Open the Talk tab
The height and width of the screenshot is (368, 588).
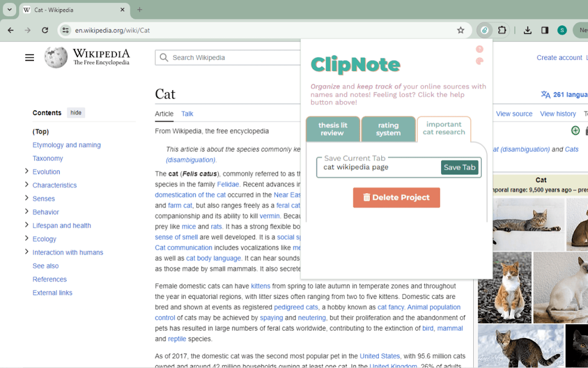click(x=187, y=114)
